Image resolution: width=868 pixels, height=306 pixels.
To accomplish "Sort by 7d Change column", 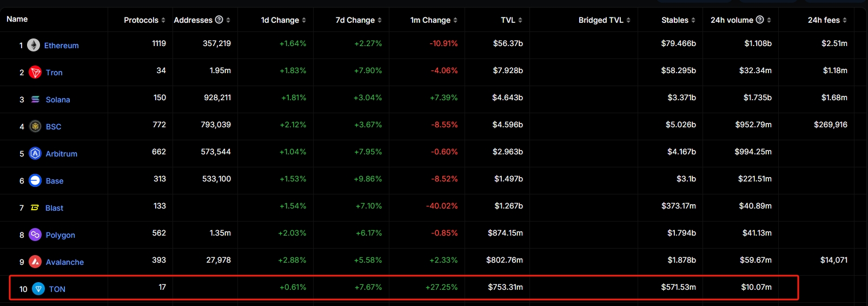I will point(359,20).
